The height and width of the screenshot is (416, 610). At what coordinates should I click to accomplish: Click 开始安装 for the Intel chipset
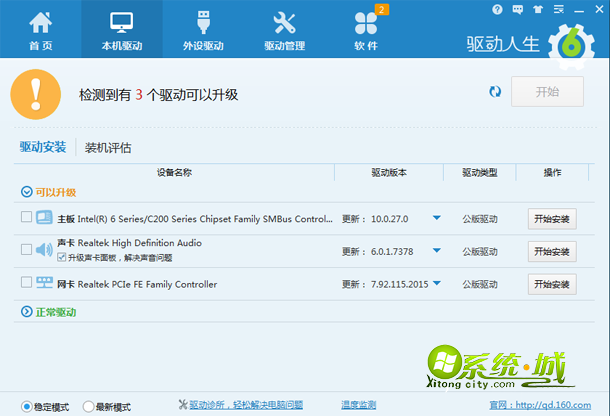click(552, 219)
